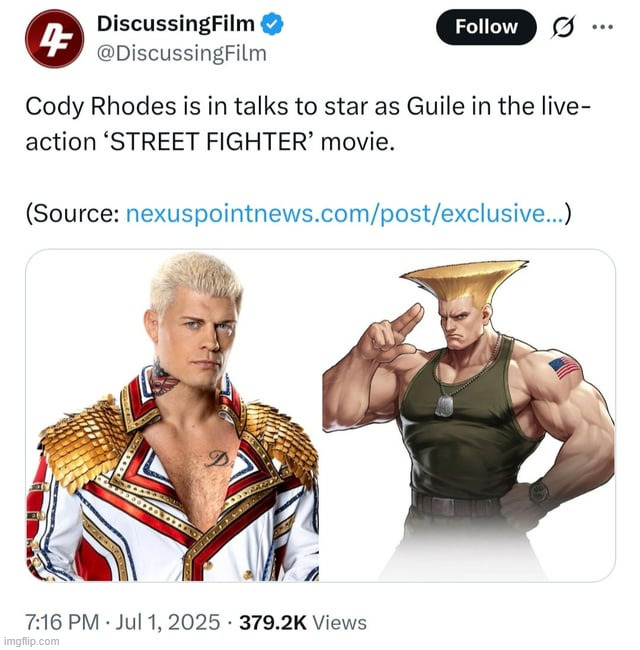This screenshot has height=650, width=640.
Task: Click the 'STREET FIGHTER' title text
Action: click(x=208, y=143)
